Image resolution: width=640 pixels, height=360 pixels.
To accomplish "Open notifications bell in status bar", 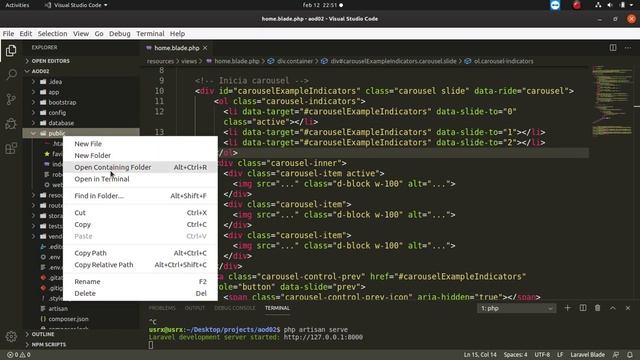I will (x=630, y=355).
